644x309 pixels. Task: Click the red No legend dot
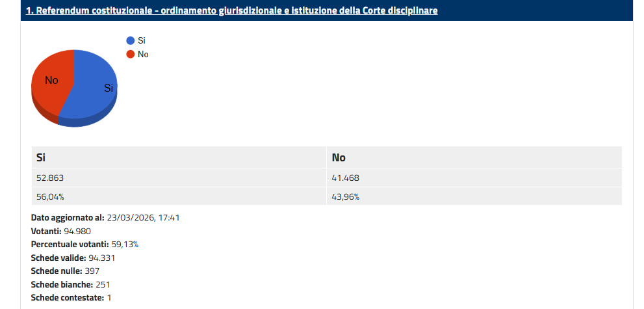point(131,54)
